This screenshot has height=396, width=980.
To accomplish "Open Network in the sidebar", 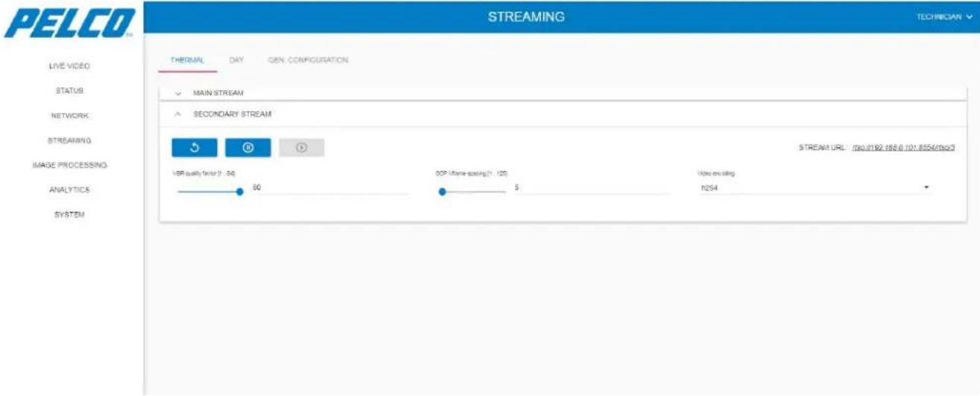I will click(x=69, y=116).
